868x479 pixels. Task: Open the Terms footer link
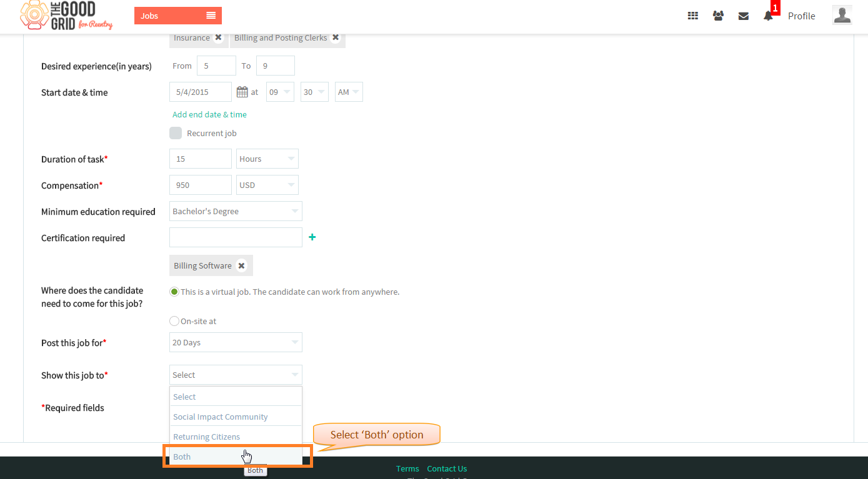[x=407, y=468]
